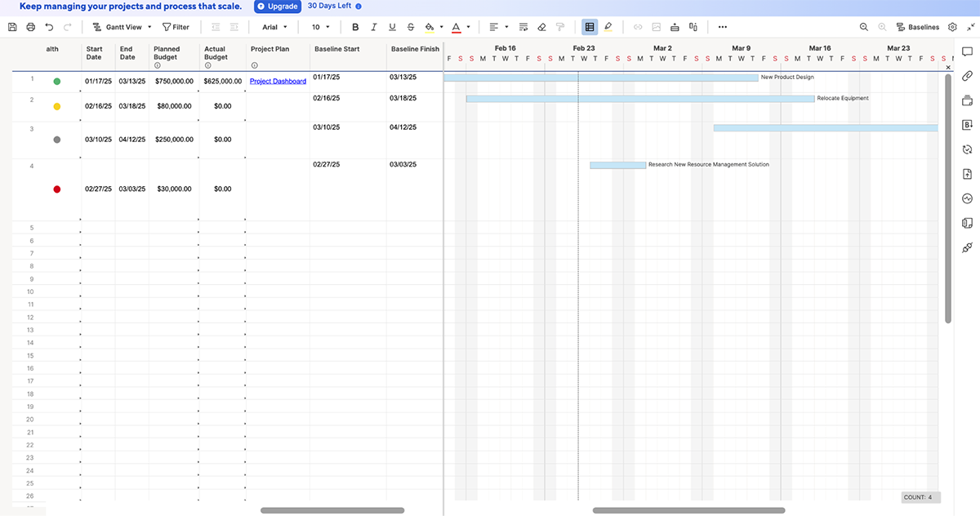The width and height of the screenshot is (980, 516).
Task: Click the font color swatch
Action: point(458,26)
